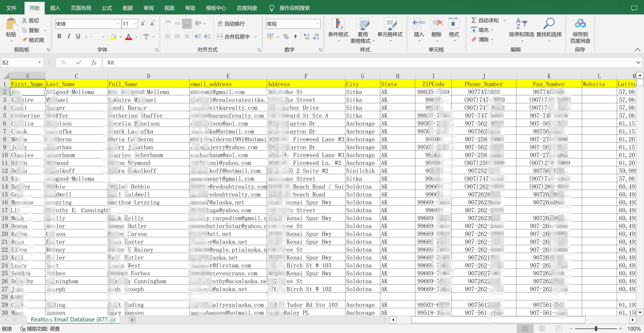Viewport: 644px width, 333px height.
Task: Click the percent style icon
Action: (x=286, y=37)
